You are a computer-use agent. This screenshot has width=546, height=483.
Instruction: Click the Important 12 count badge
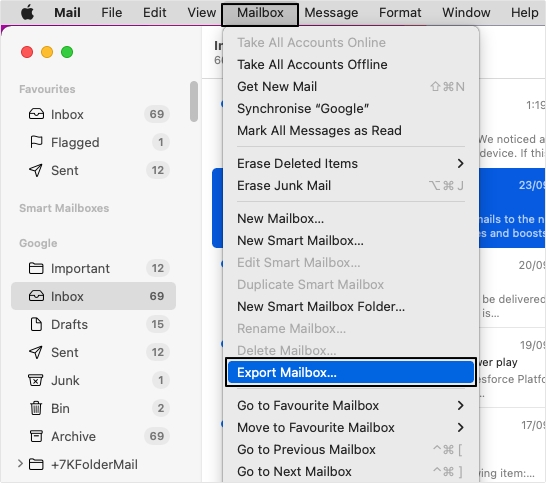point(157,268)
